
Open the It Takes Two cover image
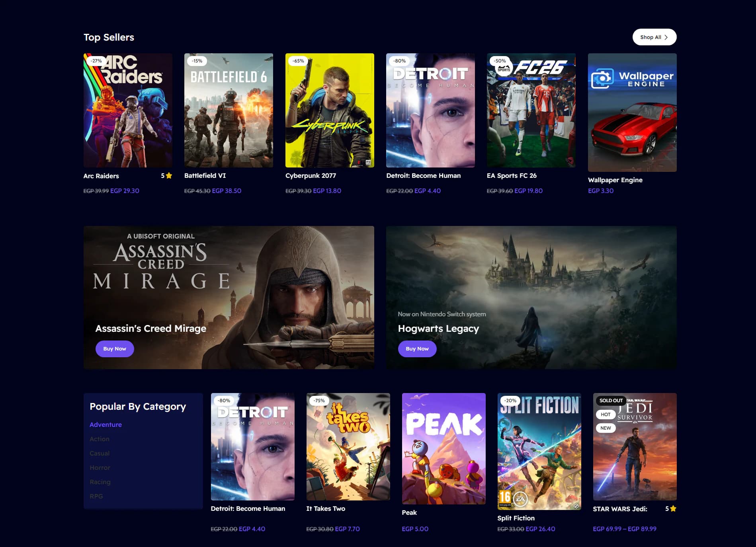point(348,447)
